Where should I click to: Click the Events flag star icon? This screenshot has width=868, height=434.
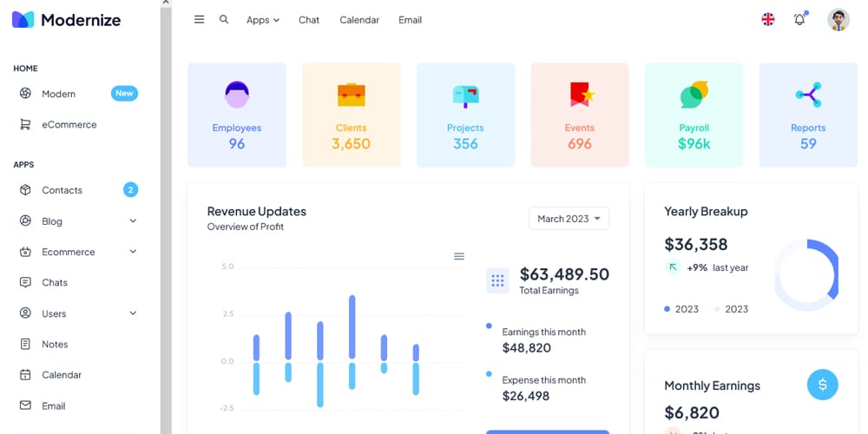pos(582,95)
